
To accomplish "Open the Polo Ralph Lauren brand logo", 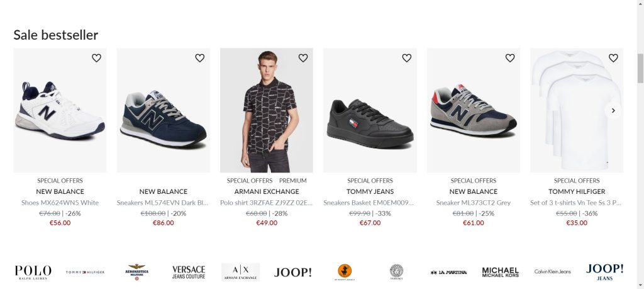I will click(x=33, y=272).
